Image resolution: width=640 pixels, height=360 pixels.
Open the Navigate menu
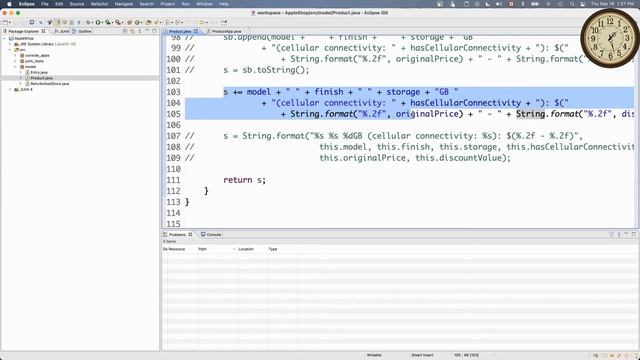click(x=124, y=4)
